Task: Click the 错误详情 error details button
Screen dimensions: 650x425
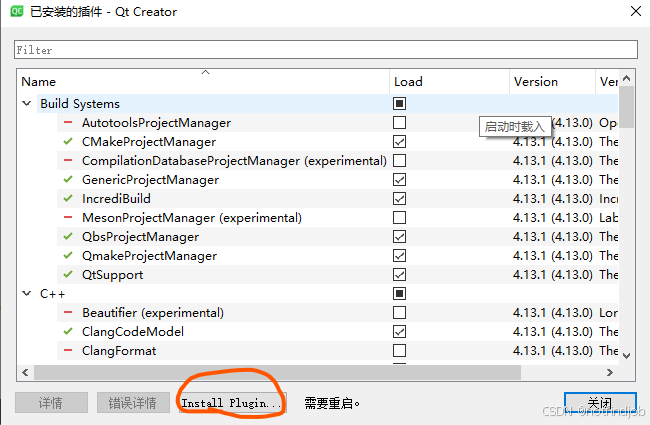Action: [133, 403]
